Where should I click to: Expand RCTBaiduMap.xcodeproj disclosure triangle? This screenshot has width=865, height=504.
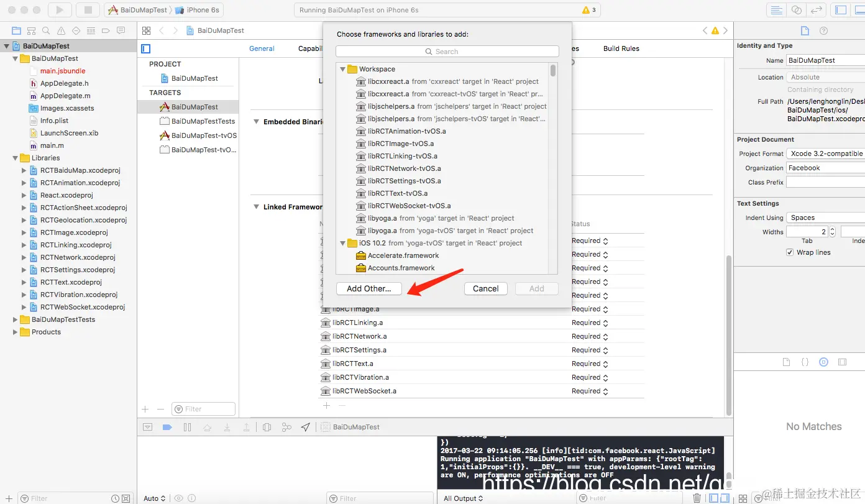click(x=24, y=170)
